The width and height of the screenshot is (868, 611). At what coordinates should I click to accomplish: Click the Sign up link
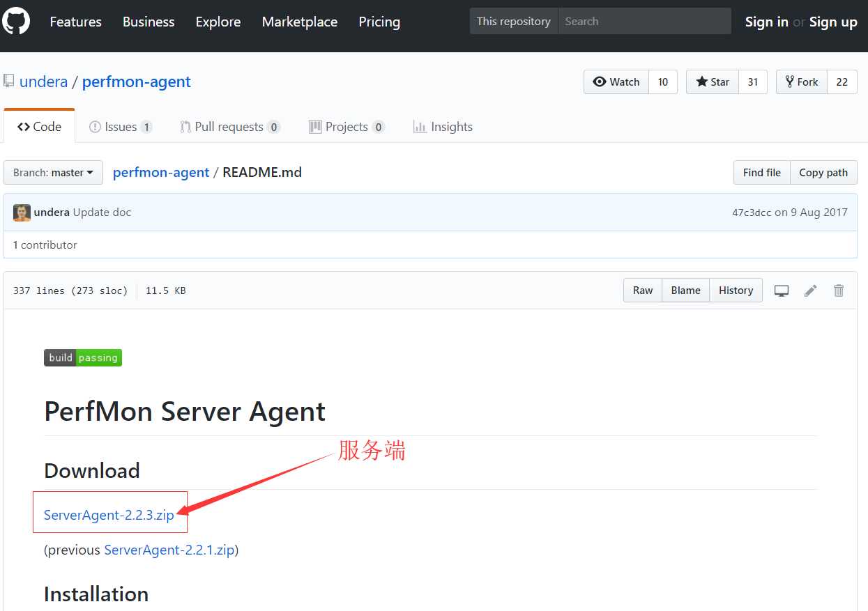(x=833, y=22)
